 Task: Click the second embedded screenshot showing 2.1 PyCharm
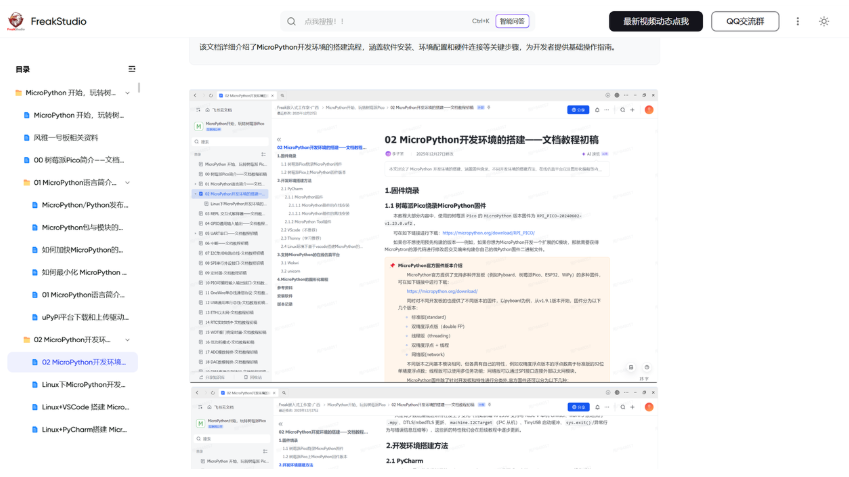coord(423,427)
